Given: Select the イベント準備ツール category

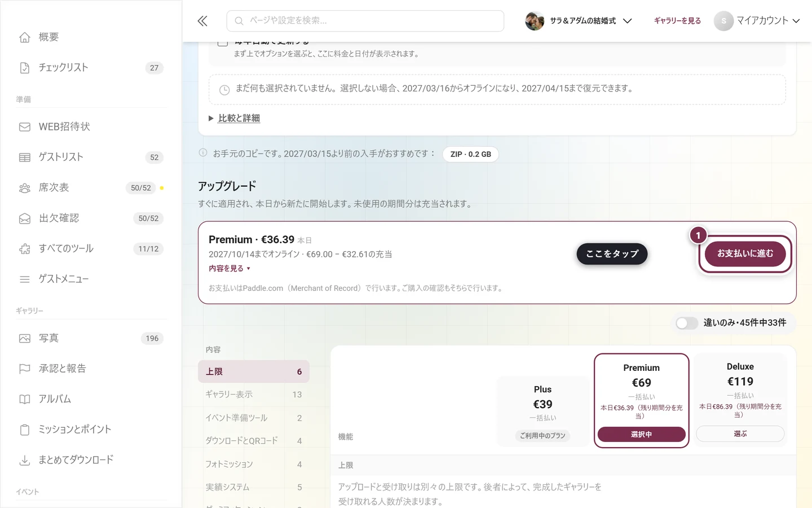Looking at the screenshot, I should [254, 418].
